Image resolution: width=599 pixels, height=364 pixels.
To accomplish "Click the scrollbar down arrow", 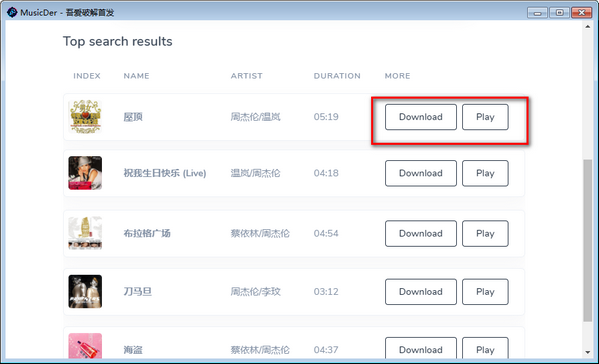I will click(x=588, y=353).
